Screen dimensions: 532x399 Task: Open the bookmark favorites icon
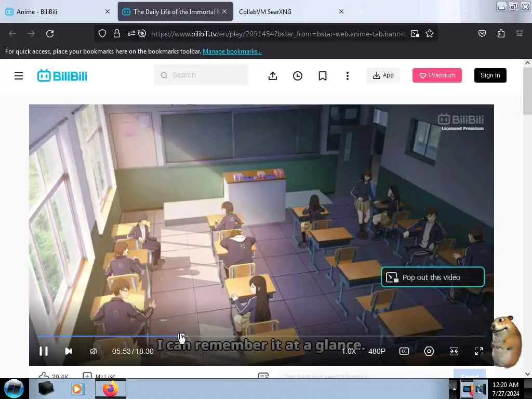[x=322, y=76]
